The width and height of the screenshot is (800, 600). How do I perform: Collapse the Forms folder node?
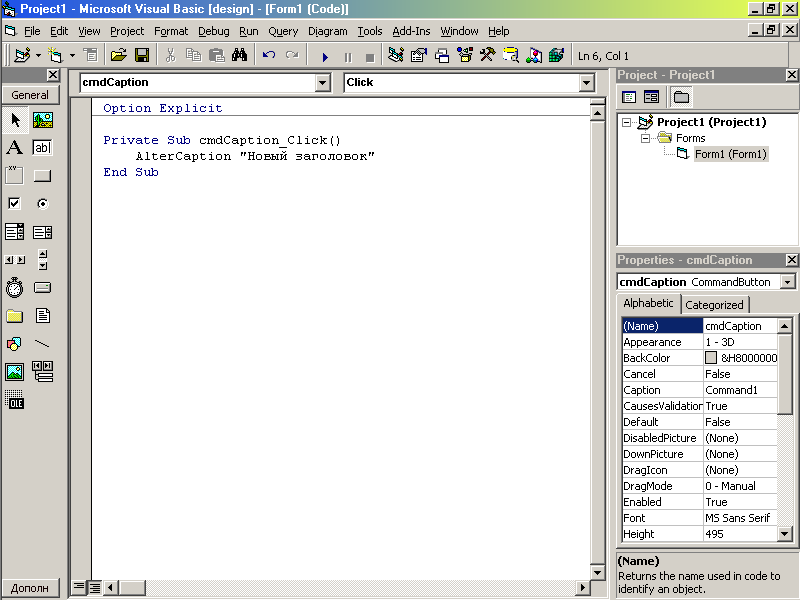(x=645, y=138)
